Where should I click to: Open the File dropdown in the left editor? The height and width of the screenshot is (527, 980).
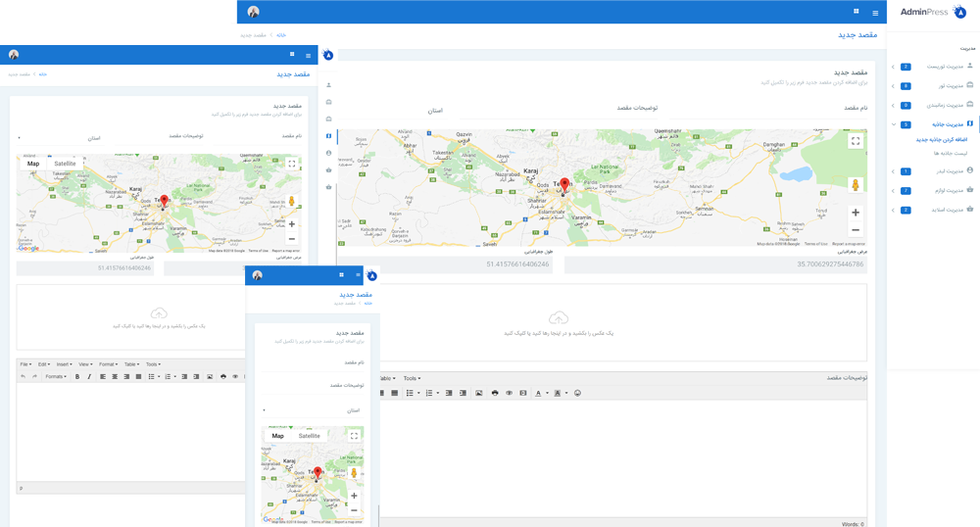click(26, 364)
